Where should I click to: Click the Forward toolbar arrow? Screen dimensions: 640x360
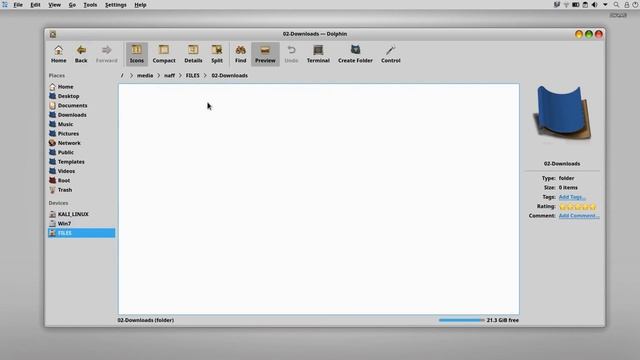[x=107, y=54]
